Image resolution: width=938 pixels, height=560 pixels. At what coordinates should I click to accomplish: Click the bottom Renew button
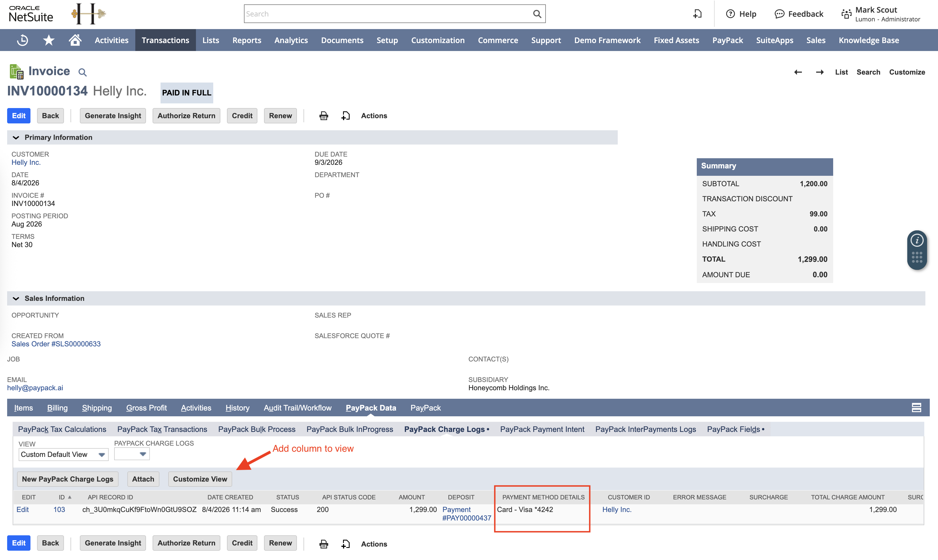(280, 543)
